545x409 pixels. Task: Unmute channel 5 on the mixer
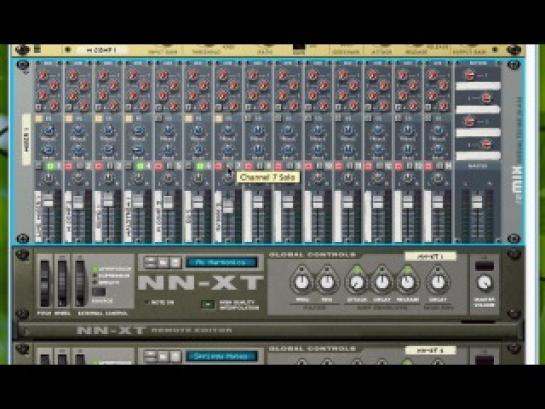coord(158,166)
